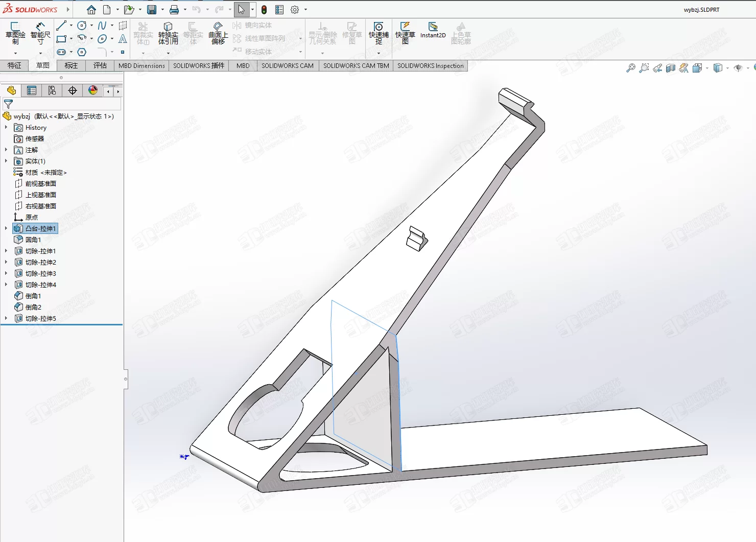
Task: Click Zoom to Fit in the view toolbar
Action: [631, 68]
